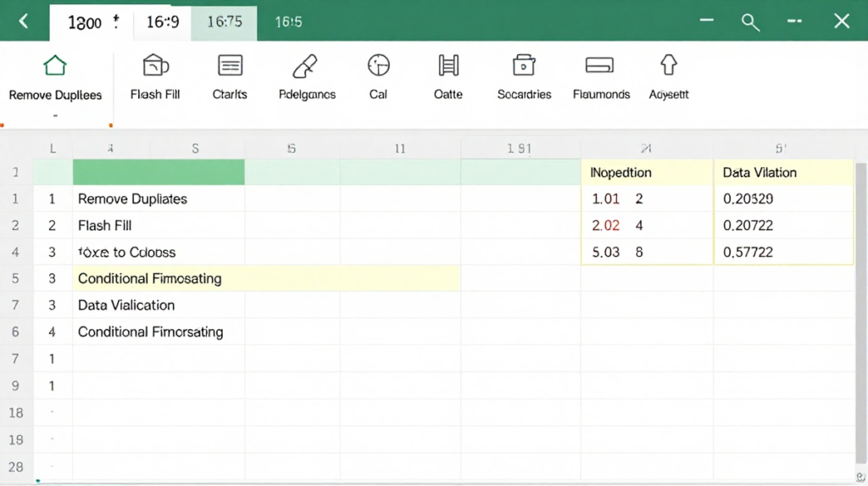Image resolution: width=868 pixels, height=486 pixels.
Task: Click the cell 'Data Vialication'
Action: pos(159,305)
